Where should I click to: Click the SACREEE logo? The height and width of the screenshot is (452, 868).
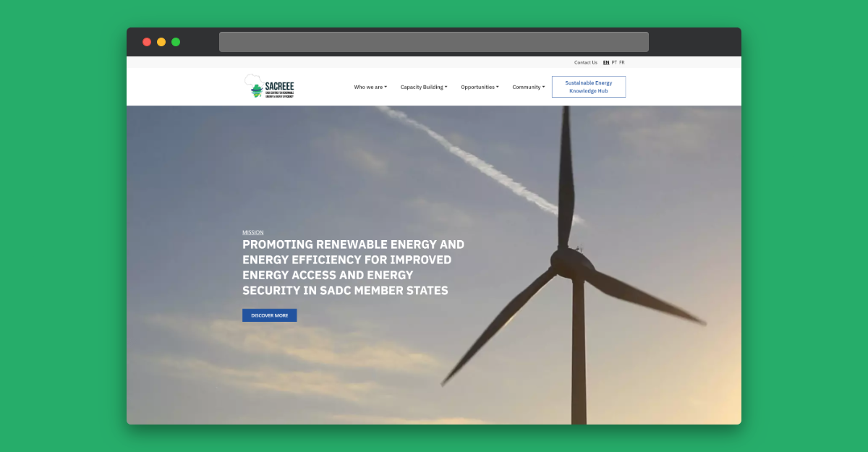[x=269, y=87]
